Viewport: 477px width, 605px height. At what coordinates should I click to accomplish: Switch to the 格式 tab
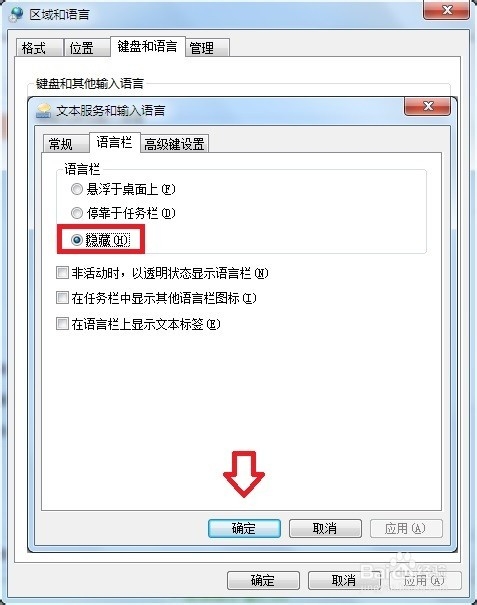[x=39, y=48]
